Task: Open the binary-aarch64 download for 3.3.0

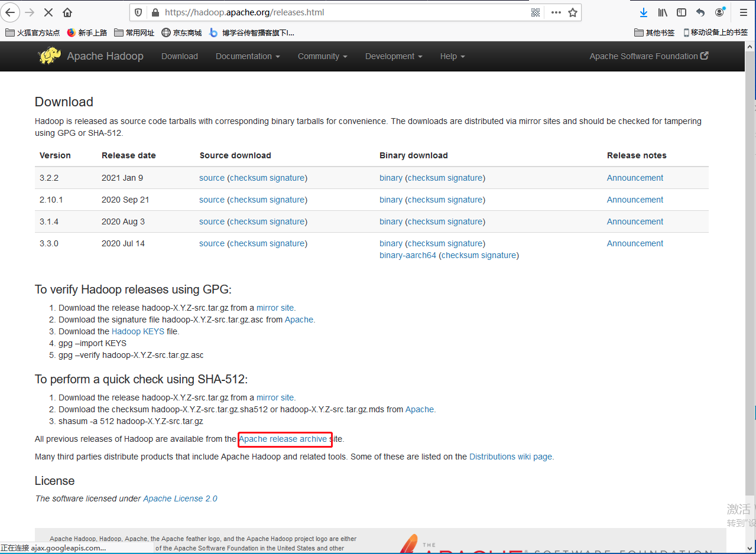Action: pos(408,255)
